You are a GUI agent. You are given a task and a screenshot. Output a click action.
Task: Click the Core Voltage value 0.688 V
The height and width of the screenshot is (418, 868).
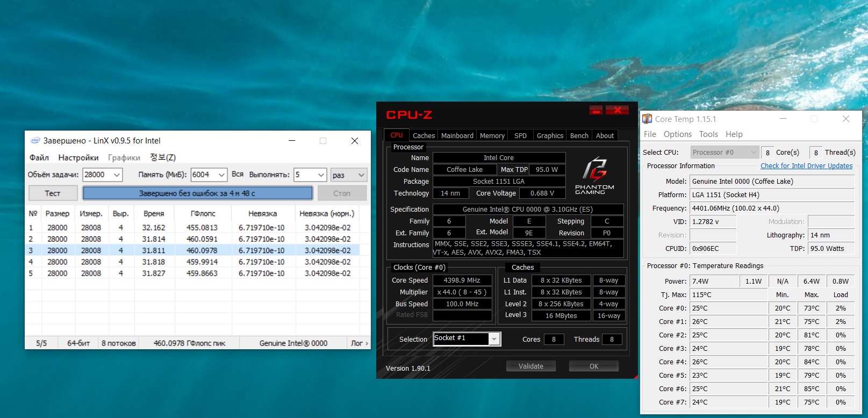click(542, 193)
